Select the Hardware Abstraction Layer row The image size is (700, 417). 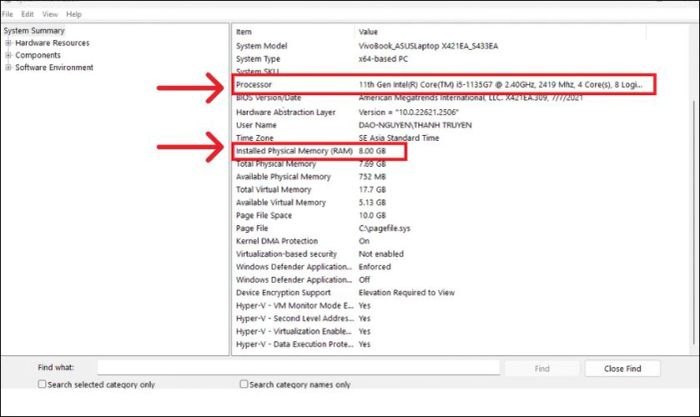440,112
